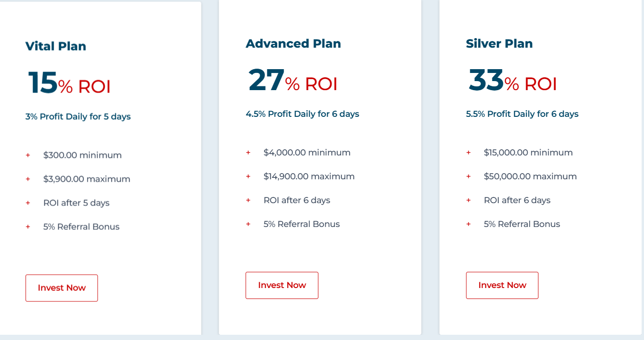Click the 33% ROI figure

(513, 81)
